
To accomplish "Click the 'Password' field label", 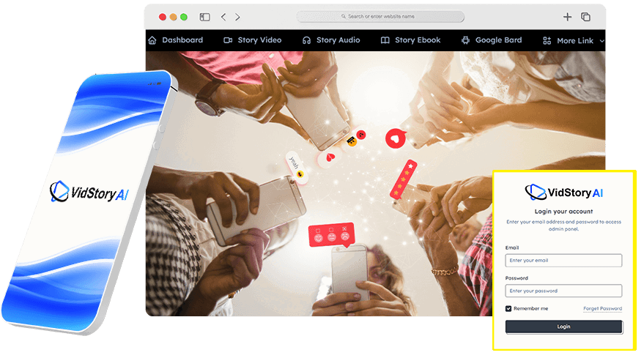I will [517, 278].
